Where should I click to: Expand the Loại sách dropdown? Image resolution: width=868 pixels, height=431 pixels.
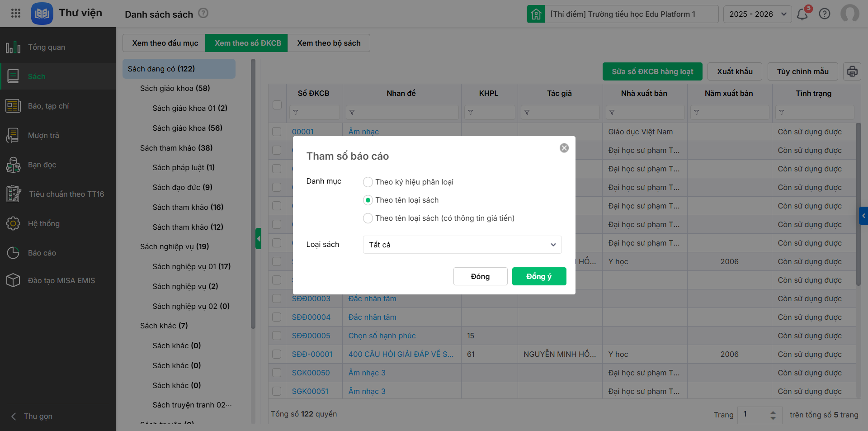462,245
